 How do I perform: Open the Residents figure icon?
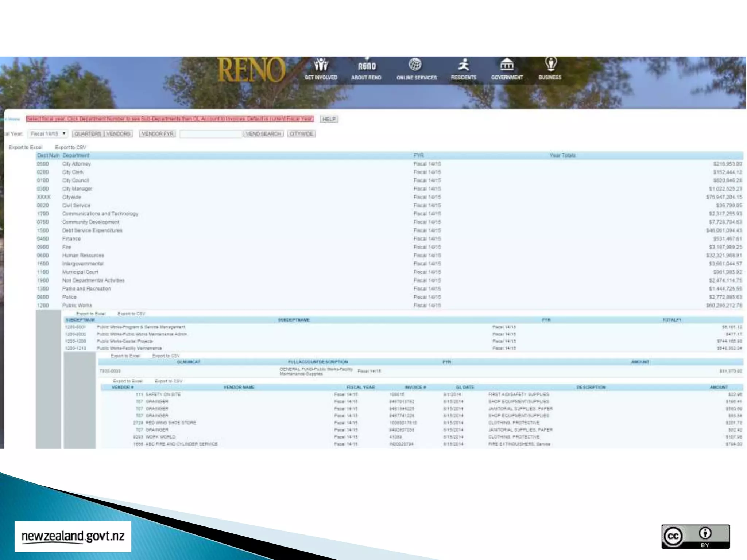(x=463, y=65)
